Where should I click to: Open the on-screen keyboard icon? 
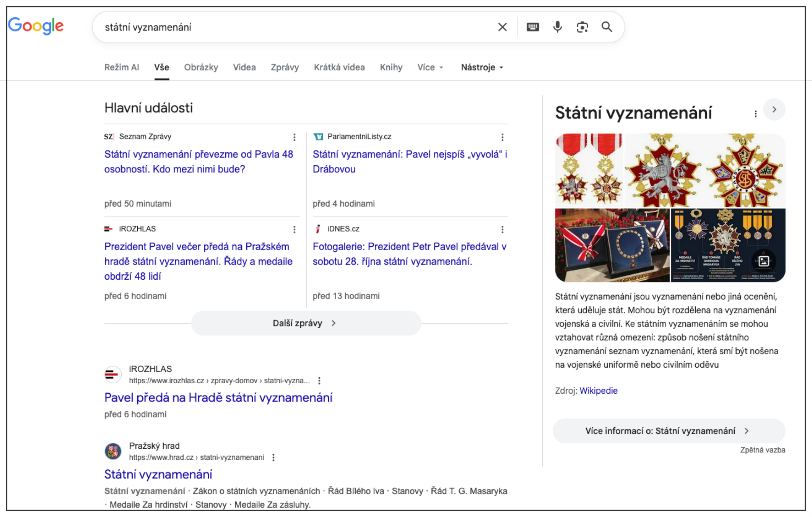[532, 27]
